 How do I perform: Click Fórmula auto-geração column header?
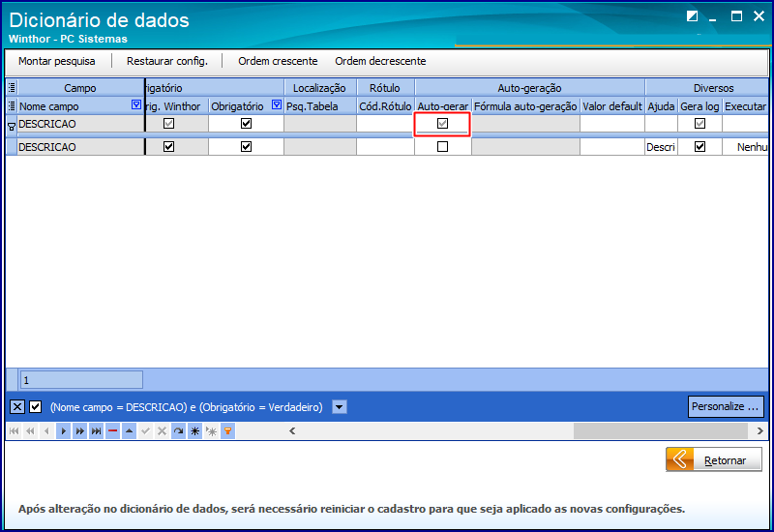[x=525, y=106]
